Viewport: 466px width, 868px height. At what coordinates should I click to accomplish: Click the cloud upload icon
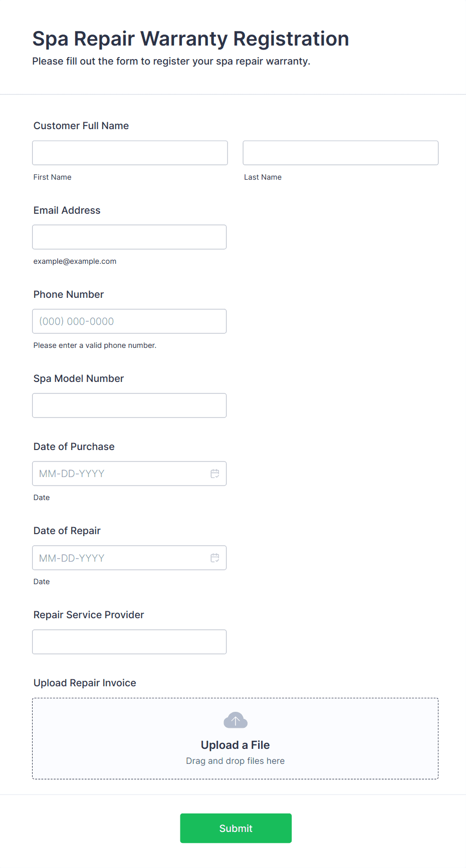pyautogui.click(x=236, y=720)
